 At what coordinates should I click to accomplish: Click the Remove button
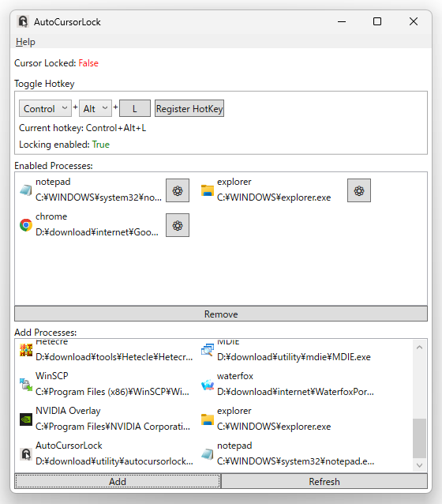tap(221, 314)
